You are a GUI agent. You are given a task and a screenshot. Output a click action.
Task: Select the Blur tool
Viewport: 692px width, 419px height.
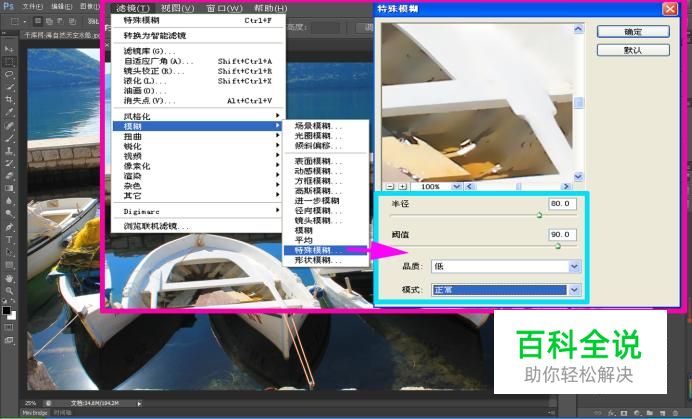point(9,201)
